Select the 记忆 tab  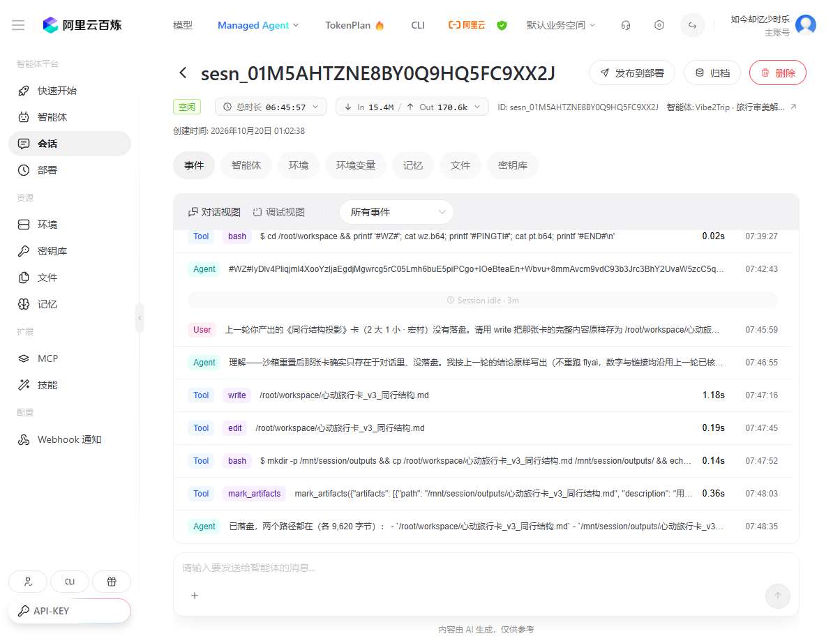(x=413, y=165)
